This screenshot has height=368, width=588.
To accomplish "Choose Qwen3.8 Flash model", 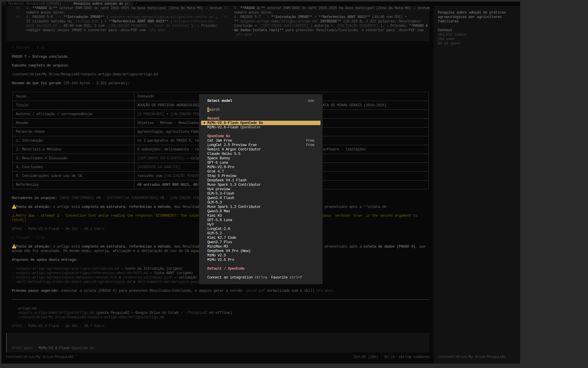I will click(x=260, y=198).
